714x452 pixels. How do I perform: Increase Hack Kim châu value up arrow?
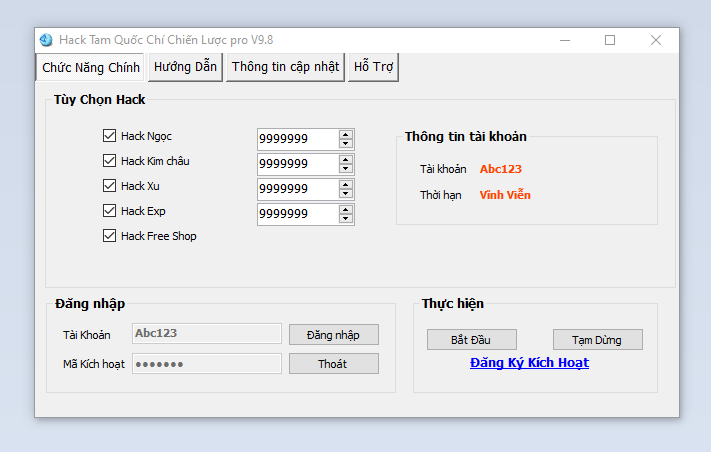coord(345,158)
